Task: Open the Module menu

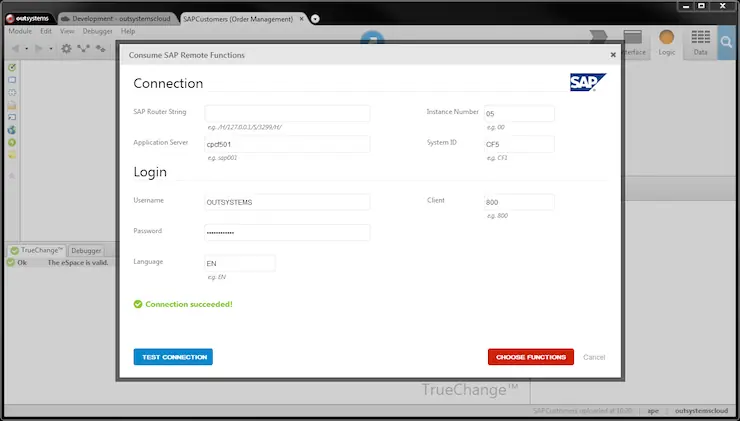Action: click(20, 31)
